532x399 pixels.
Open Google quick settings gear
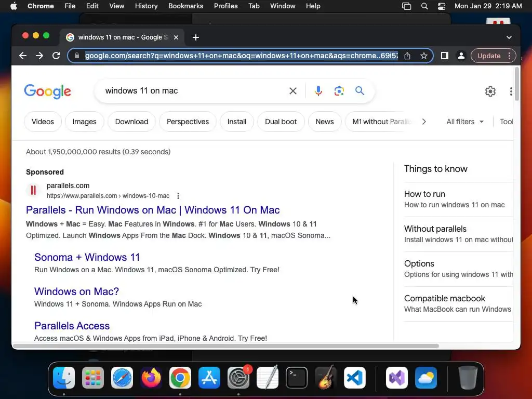click(x=490, y=91)
